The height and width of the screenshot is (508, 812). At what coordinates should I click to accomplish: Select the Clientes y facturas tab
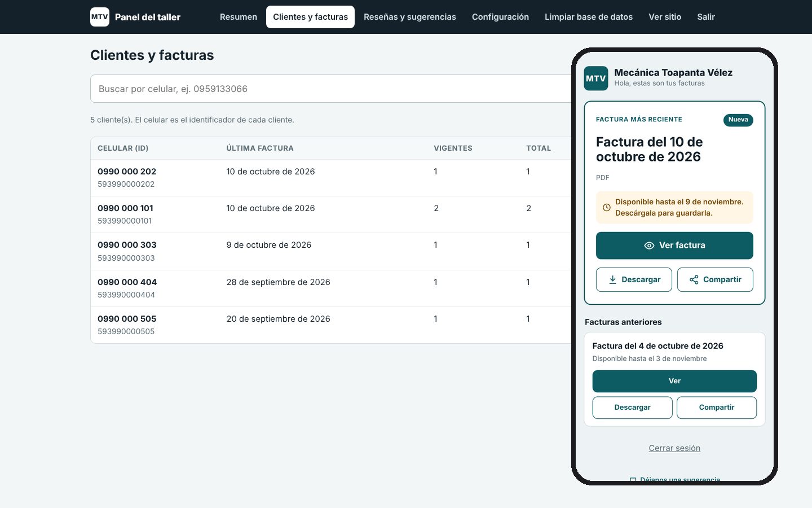311,17
